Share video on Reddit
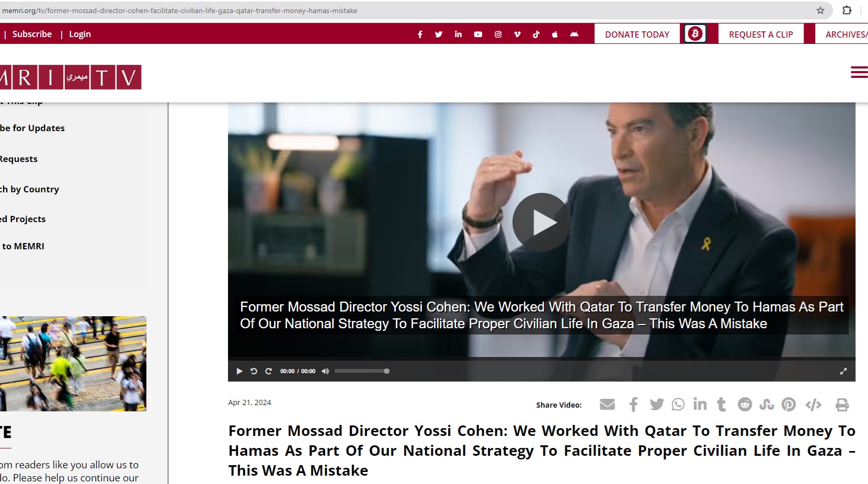The height and width of the screenshot is (484, 868). (x=745, y=405)
